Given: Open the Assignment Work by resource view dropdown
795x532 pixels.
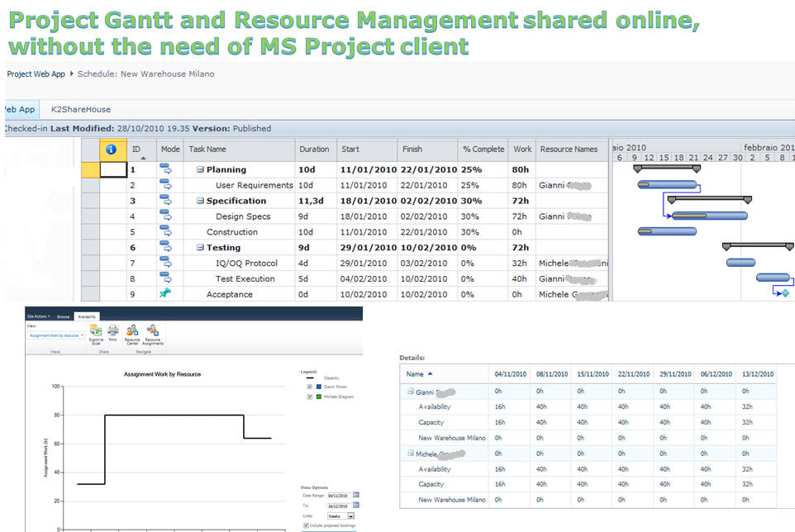Looking at the screenshot, I should tap(55, 335).
